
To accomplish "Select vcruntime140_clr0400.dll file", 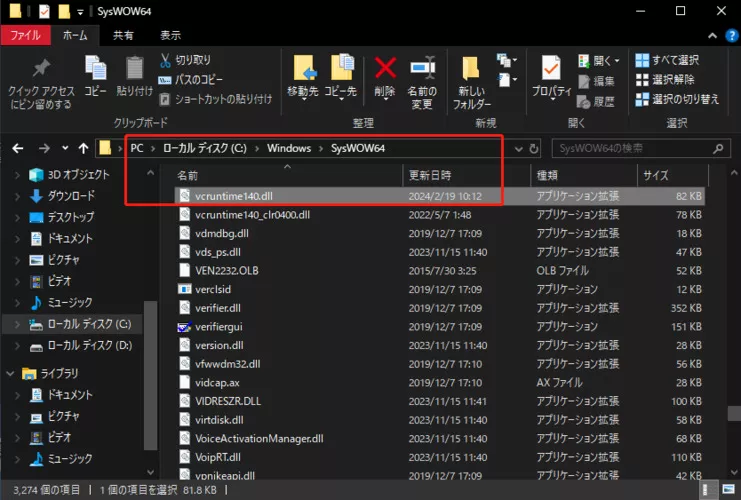I will 439,215.
